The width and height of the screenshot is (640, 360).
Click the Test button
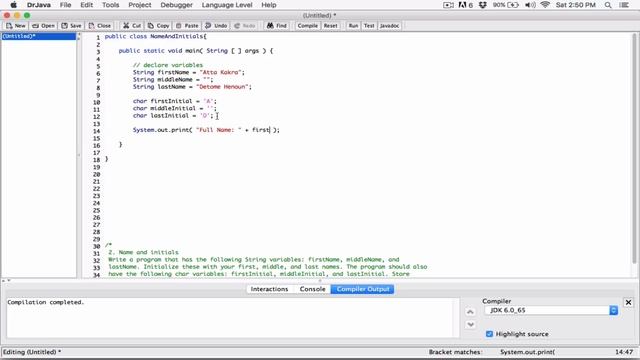pos(369,26)
